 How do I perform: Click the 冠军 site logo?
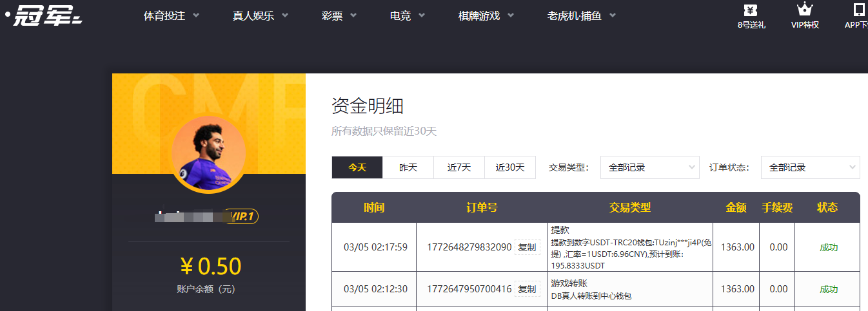[x=44, y=15]
